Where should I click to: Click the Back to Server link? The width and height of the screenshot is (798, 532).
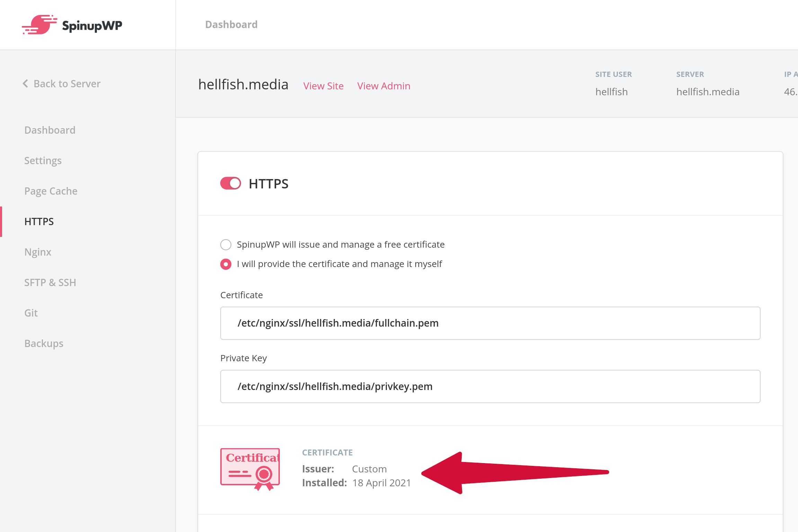pyautogui.click(x=67, y=83)
